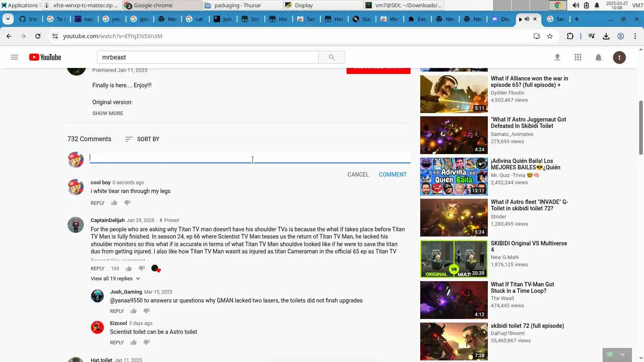Viewport: 644px width, 362px height.
Task: Reply to cool boy's comment
Action: pyautogui.click(x=97, y=203)
